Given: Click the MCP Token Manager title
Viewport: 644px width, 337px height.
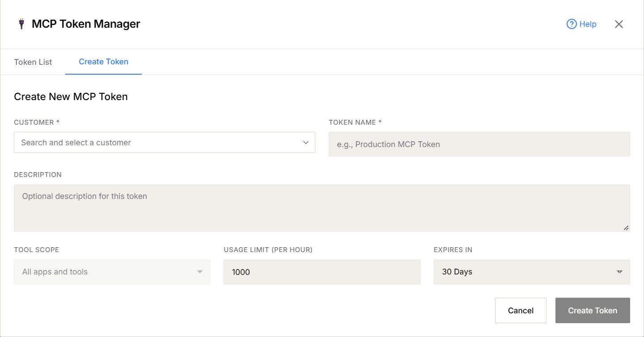Looking at the screenshot, I should (86, 24).
